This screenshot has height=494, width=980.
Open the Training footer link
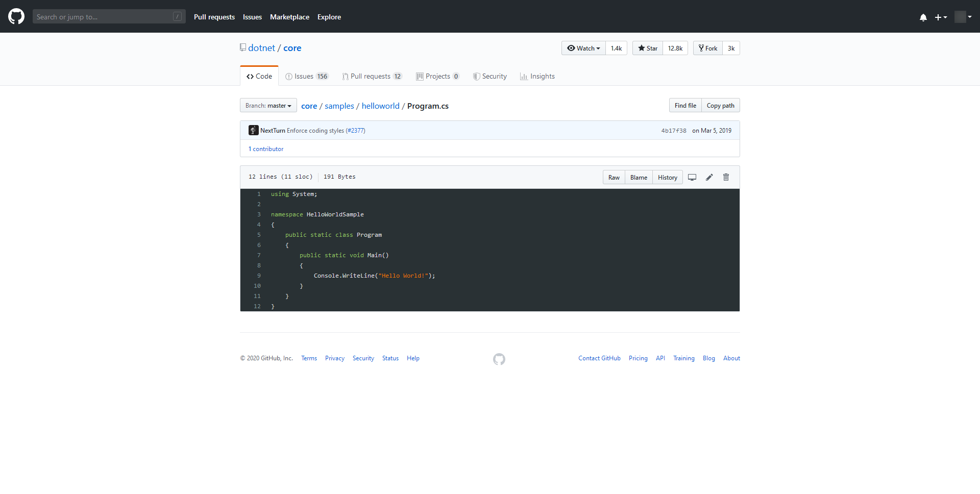pyautogui.click(x=684, y=358)
